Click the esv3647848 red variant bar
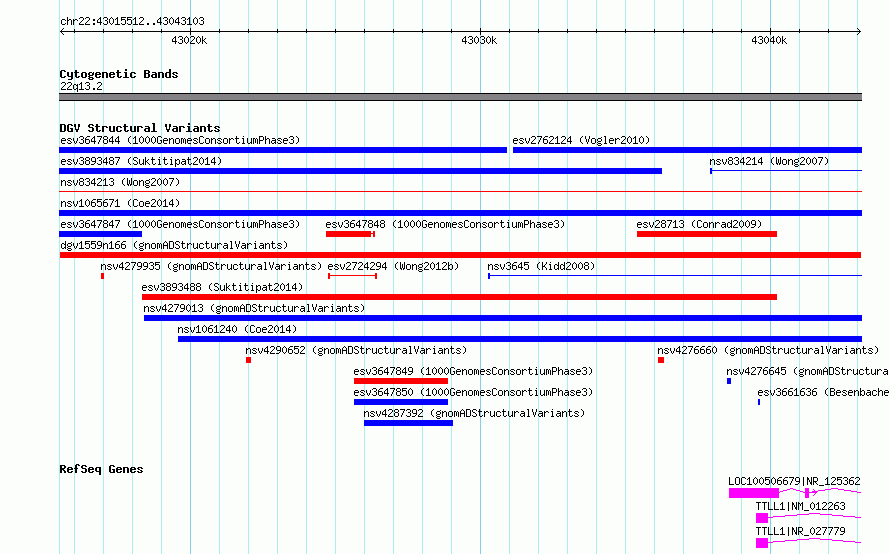This screenshot has height=554, width=890. point(350,234)
